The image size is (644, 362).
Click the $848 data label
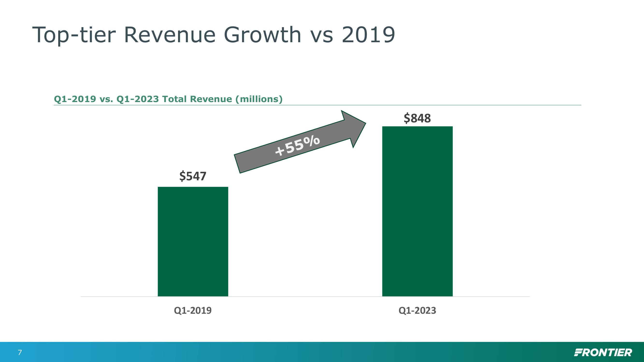[417, 118]
